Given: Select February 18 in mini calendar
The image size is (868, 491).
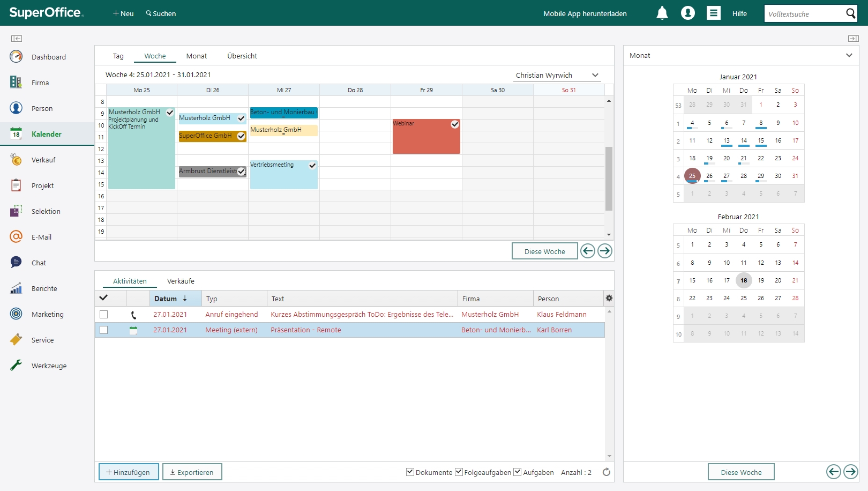Looking at the screenshot, I should click(744, 280).
